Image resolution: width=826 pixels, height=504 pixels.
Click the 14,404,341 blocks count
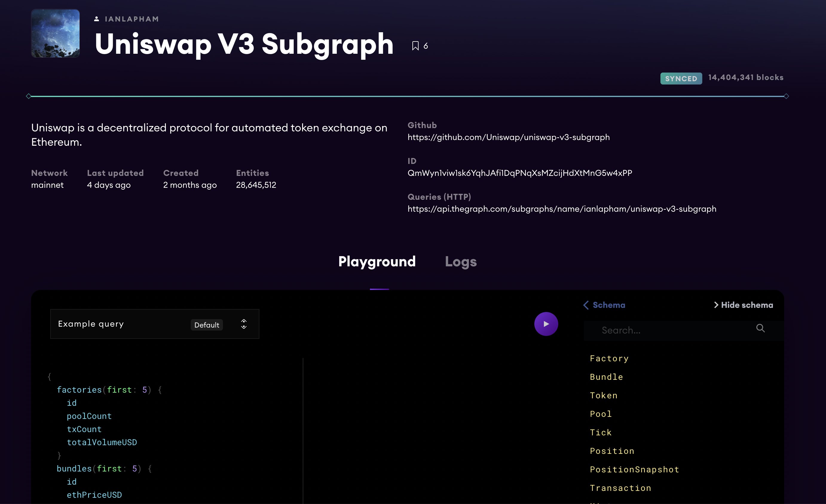tap(746, 78)
